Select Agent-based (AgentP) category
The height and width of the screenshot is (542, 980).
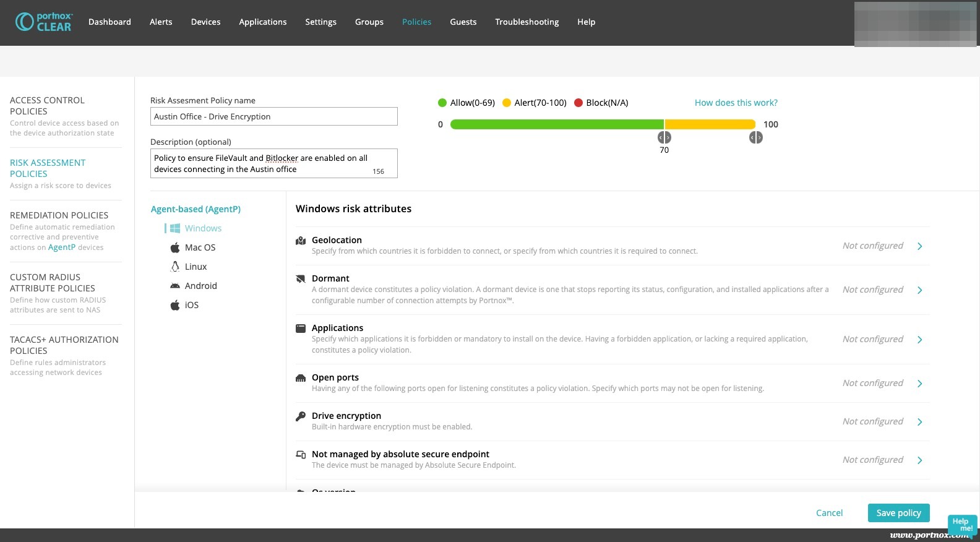196,209
